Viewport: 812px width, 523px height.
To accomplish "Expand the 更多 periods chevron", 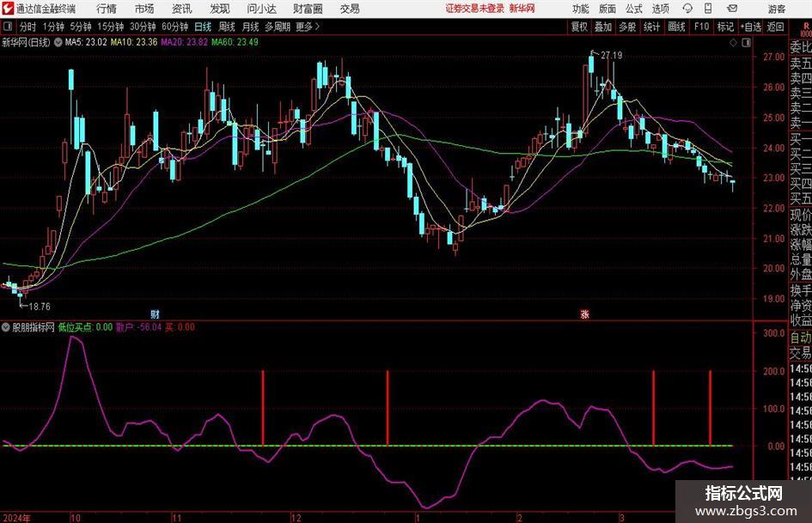I will click(x=308, y=27).
